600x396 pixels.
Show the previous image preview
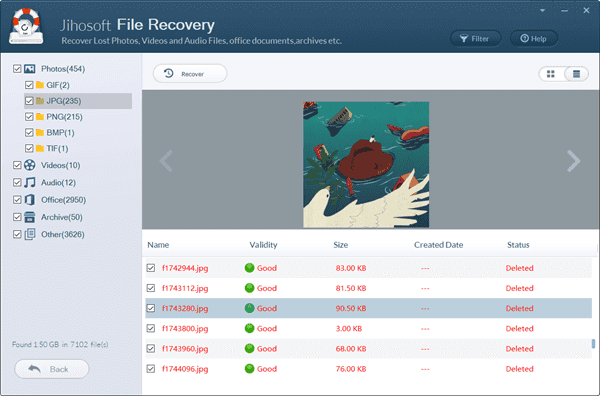(x=166, y=161)
